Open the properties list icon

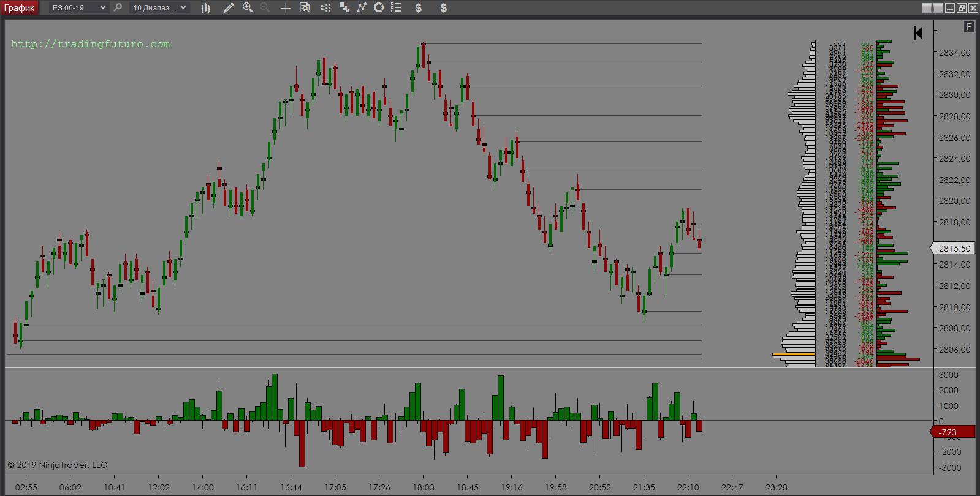click(396, 8)
